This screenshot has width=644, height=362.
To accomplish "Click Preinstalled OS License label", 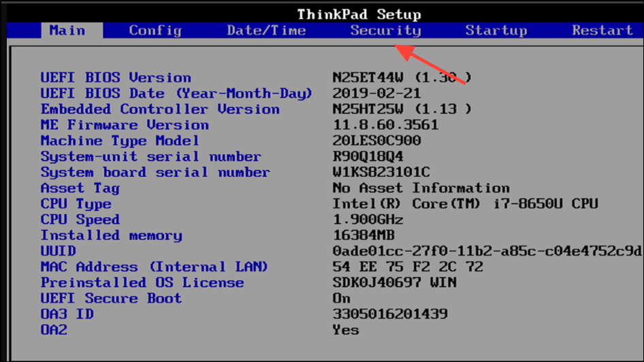I will click(142, 282).
